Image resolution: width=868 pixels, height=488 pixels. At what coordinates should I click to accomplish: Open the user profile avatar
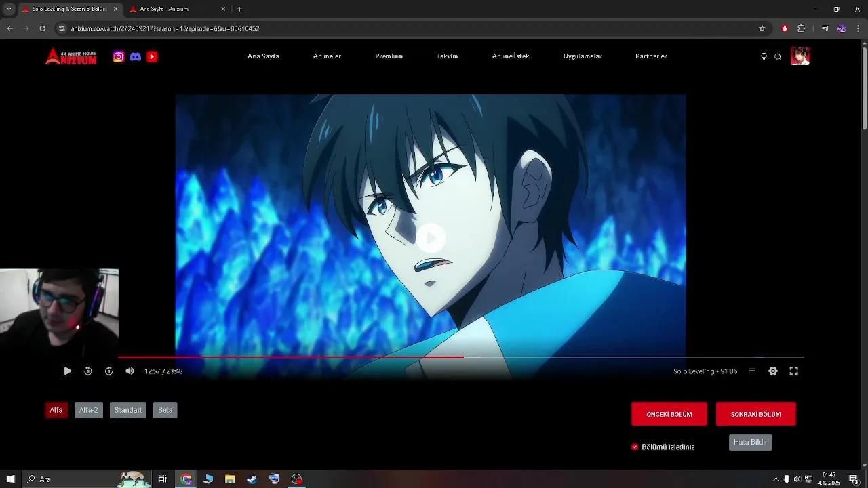coord(800,56)
